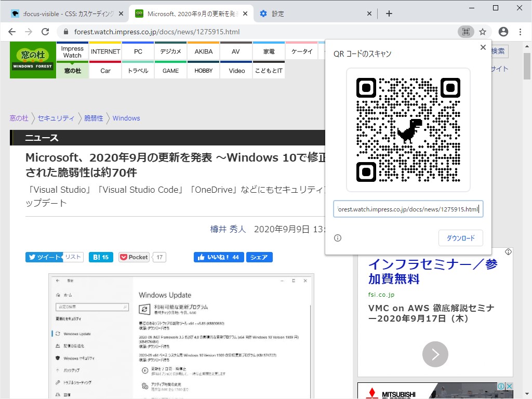Image resolution: width=532 pixels, height=399 pixels.
Task: Reload the page with the refresh icon
Action: coord(46,31)
